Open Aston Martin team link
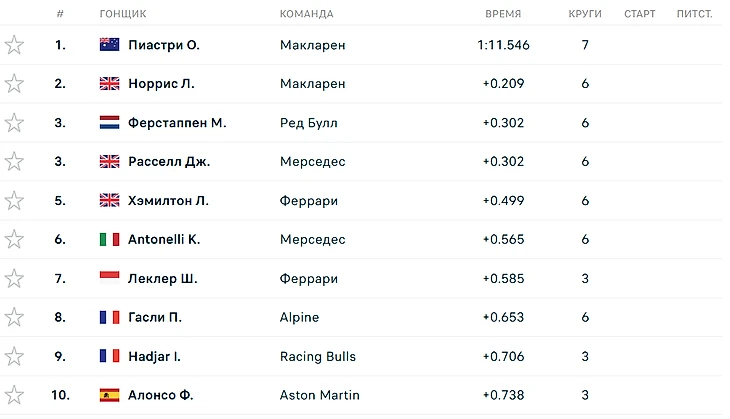730x419 pixels. (x=320, y=395)
